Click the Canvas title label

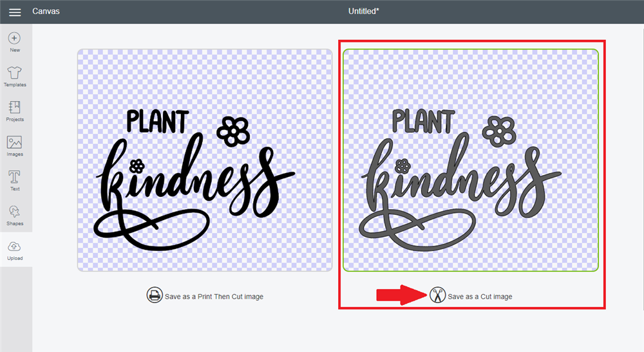pyautogui.click(x=46, y=12)
